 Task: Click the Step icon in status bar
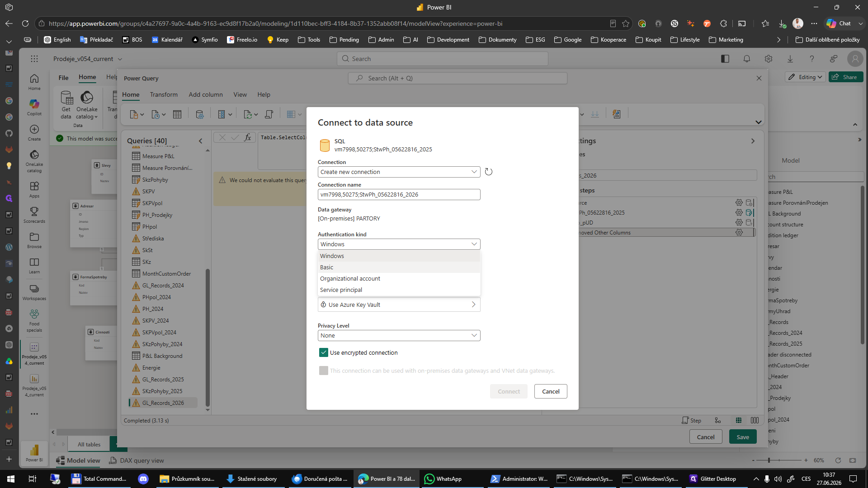[692, 420]
